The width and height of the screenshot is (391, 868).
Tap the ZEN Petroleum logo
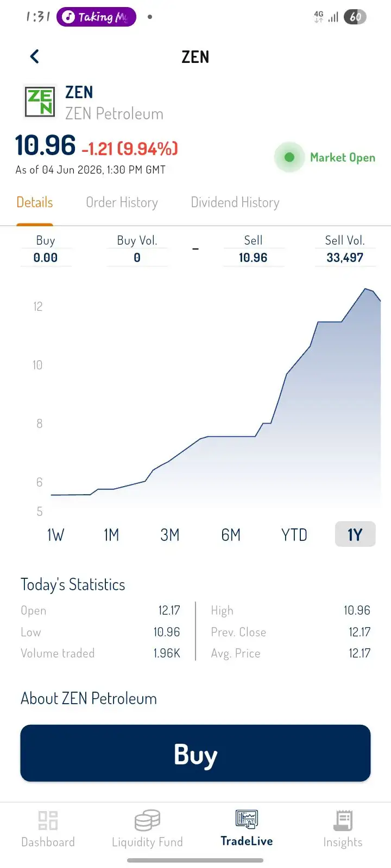pyautogui.click(x=40, y=102)
